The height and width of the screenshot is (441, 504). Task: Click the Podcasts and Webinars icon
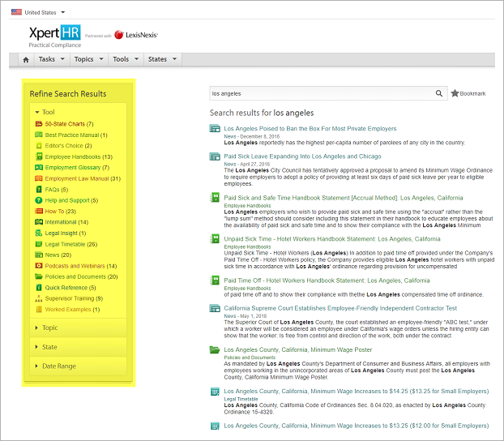coord(38,266)
